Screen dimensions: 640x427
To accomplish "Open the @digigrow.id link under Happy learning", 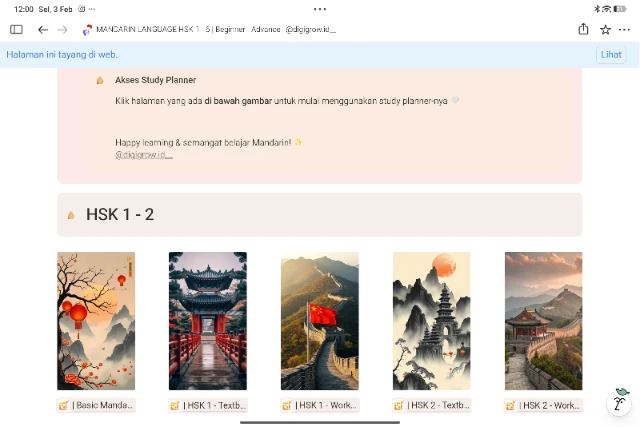I will click(x=144, y=155).
